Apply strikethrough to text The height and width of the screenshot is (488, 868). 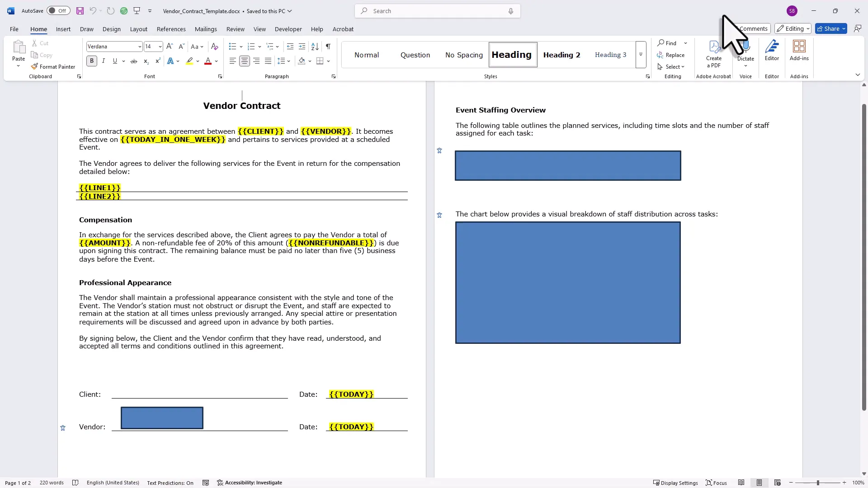tap(133, 61)
